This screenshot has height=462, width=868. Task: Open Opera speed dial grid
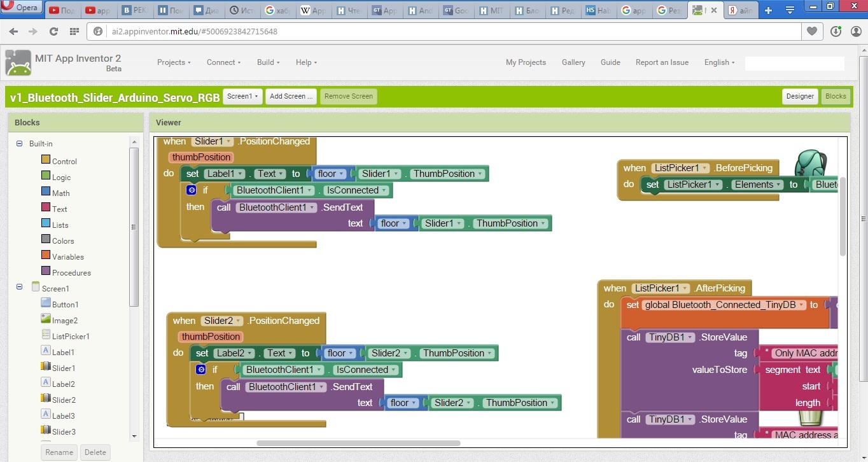(x=74, y=31)
